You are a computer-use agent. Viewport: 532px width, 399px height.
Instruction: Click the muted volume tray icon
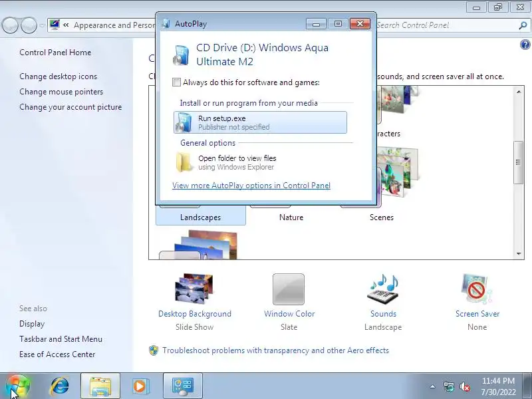pos(465,386)
